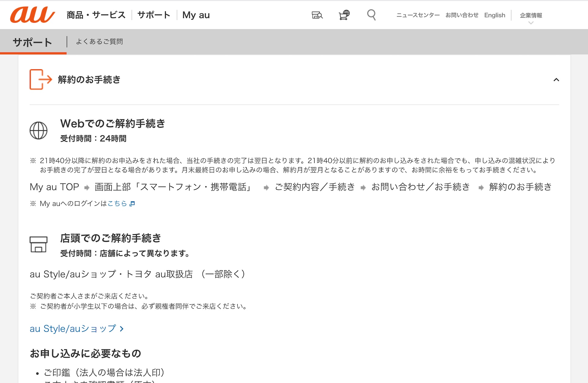Viewport: 588px width, 383px height.
Task: Click the au logo
Action: (x=32, y=15)
